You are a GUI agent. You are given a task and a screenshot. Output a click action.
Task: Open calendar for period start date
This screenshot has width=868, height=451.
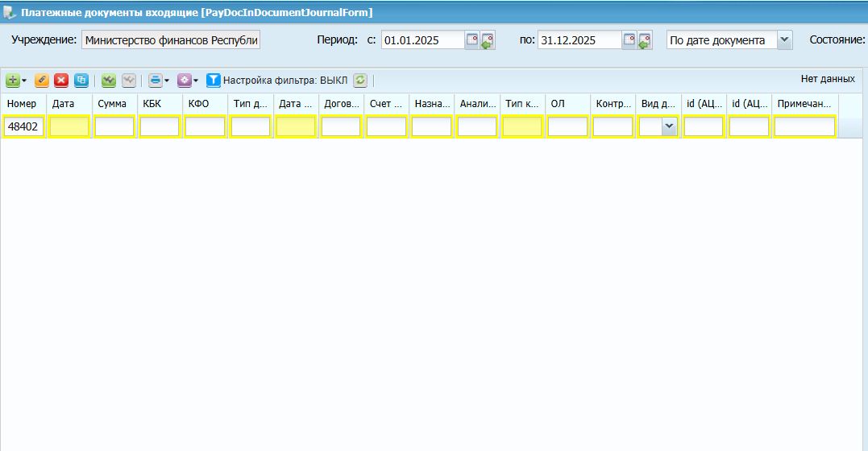[x=471, y=39]
